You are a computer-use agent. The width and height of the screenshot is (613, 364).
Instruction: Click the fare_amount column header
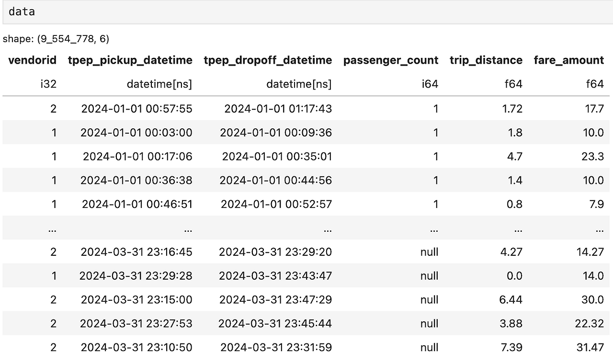[569, 60]
